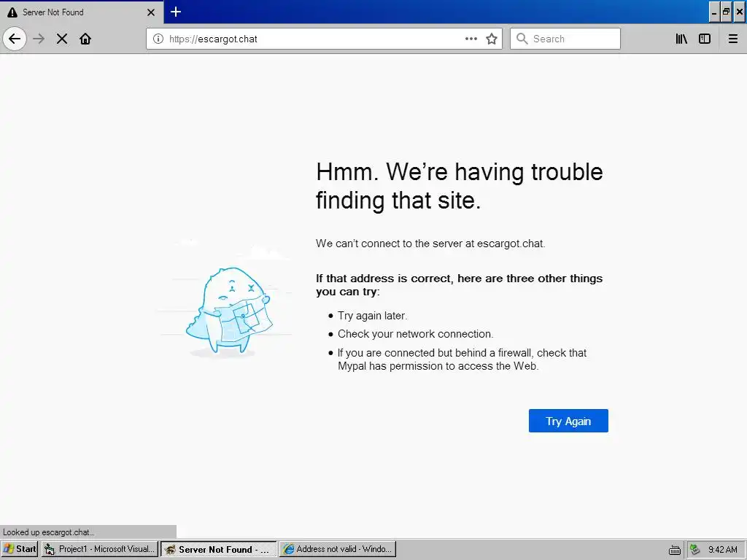The image size is (747, 560).
Task: Go back one page
Action: point(15,39)
